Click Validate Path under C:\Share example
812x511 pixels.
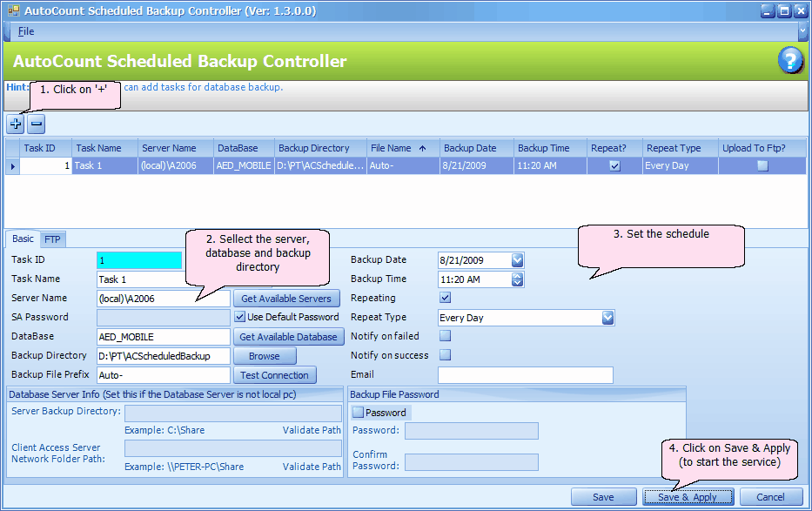point(312,430)
